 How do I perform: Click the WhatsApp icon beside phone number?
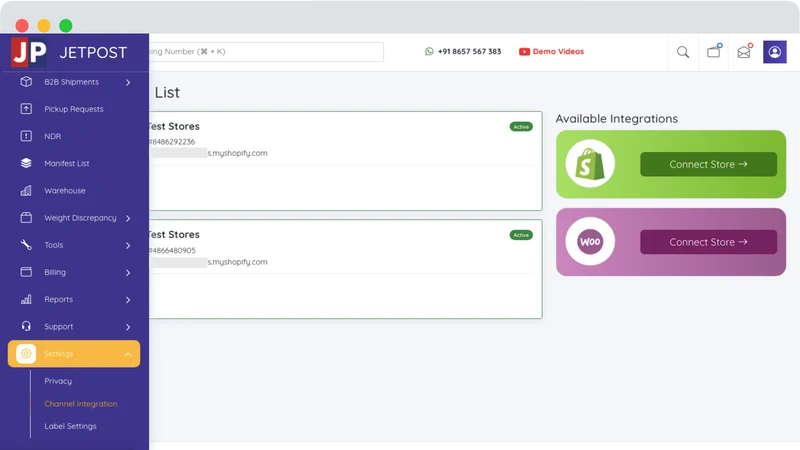point(429,52)
